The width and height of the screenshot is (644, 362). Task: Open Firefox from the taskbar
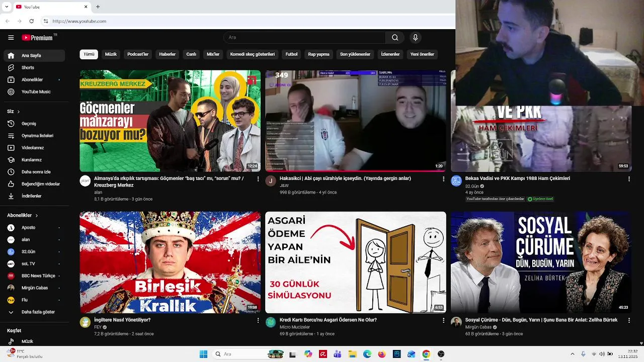(382, 354)
